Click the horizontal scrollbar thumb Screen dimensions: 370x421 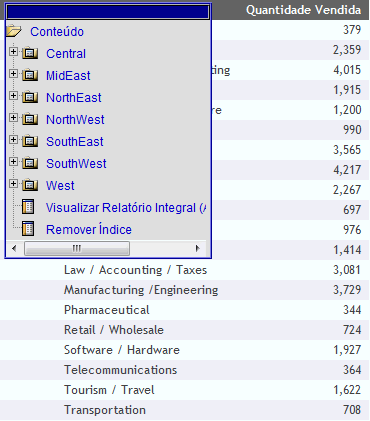77,248
